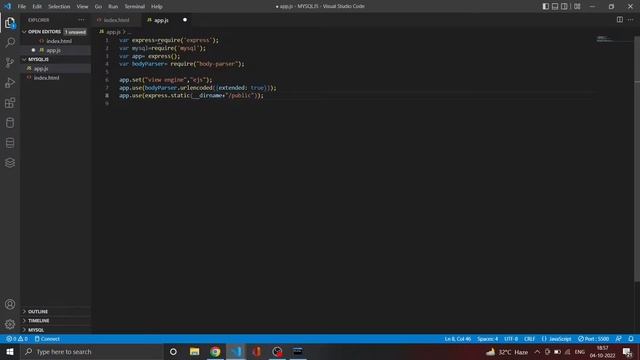
Task: Open the Help menu
Action: point(157,7)
